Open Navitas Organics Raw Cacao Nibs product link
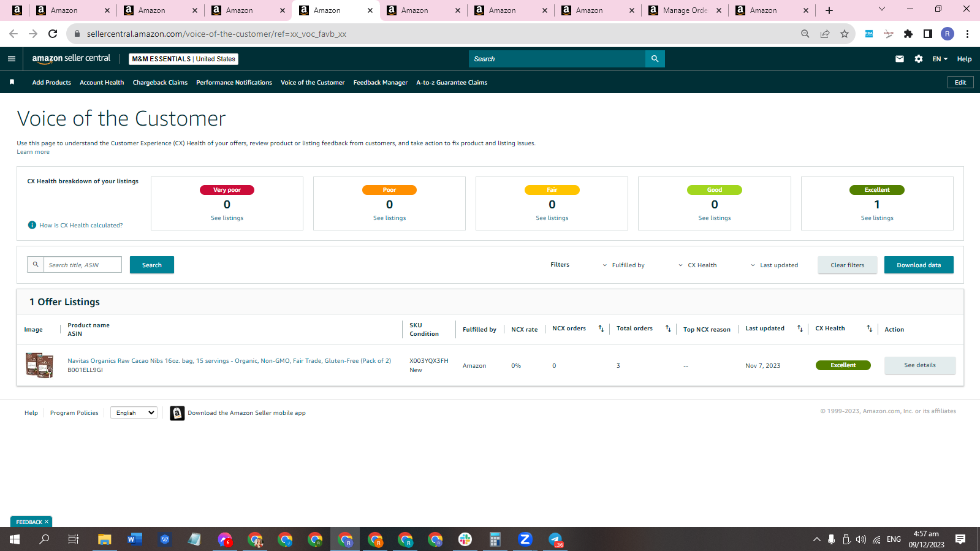Viewport: 980px width, 551px height. pyautogui.click(x=229, y=360)
